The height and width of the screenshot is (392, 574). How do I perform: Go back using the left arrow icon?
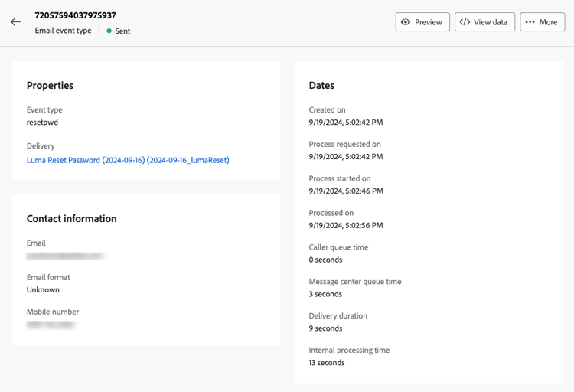point(16,22)
